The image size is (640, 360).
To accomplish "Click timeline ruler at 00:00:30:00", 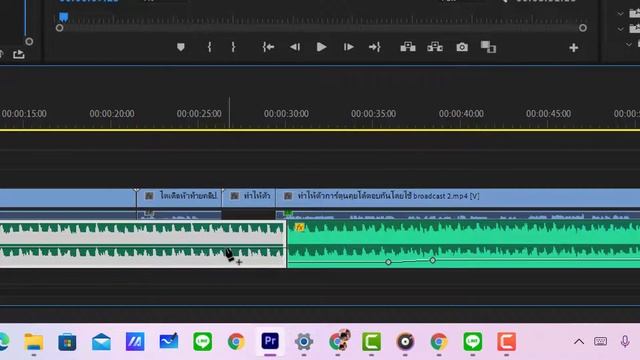I will pyautogui.click(x=286, y=114).
